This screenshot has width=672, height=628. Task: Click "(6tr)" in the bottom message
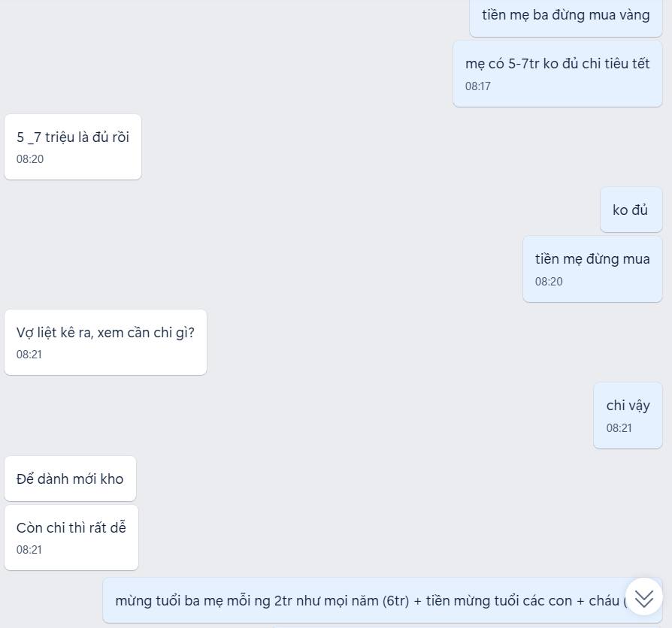pyautogui.click(x=395, y=601)
